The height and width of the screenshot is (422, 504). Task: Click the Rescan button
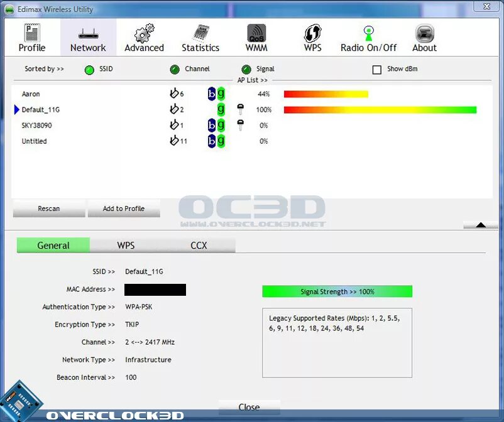pyautogui.click(x=49, y=208)
